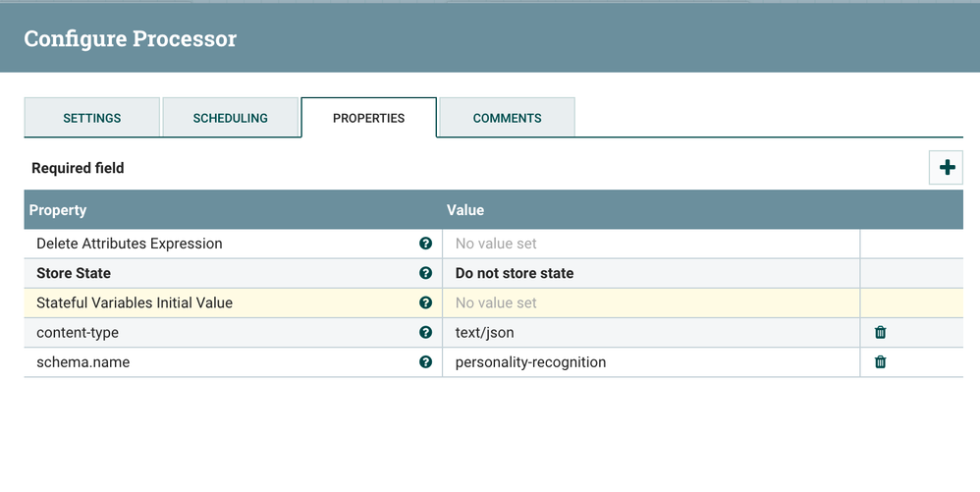The image size is (980, 492).
Task: Open the Store State value dropdown
Action: click(650, 273)
